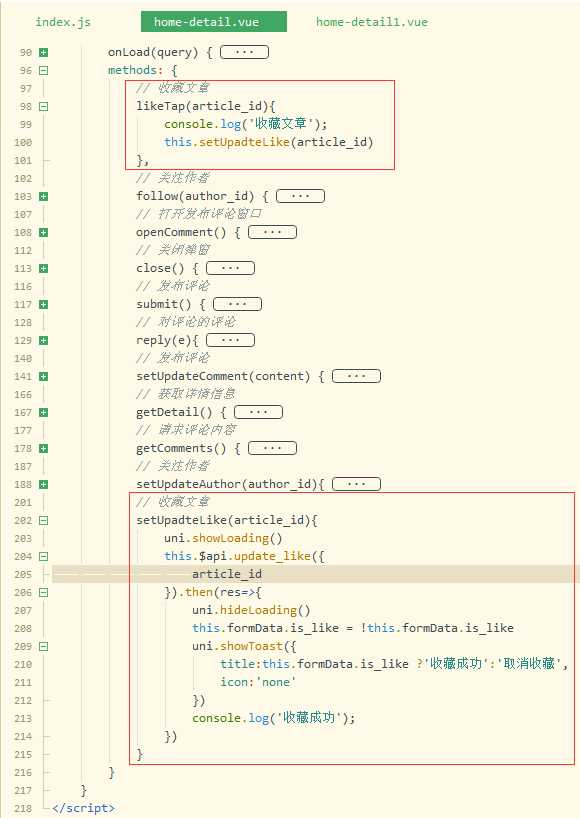The image size is (580, 818).
Task: Collapse the methods block at line 96
Action: (44, 70)
